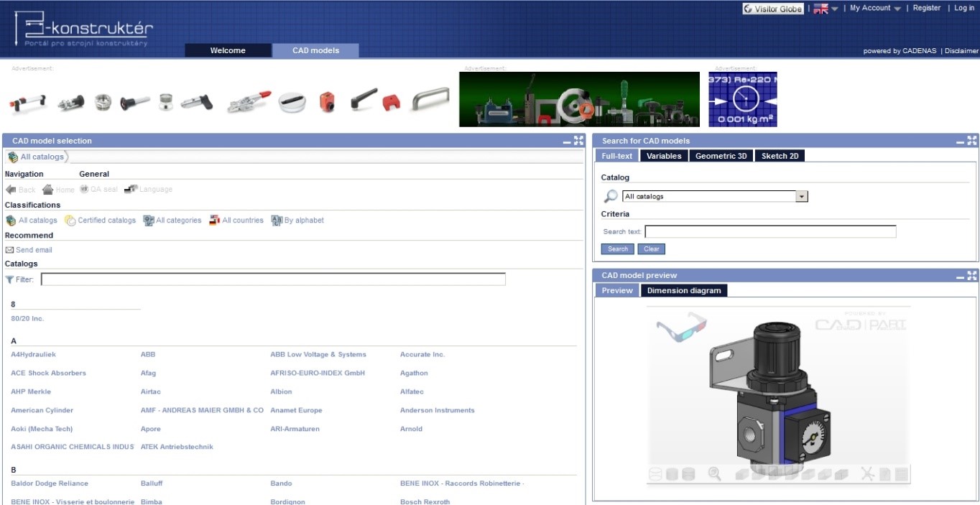The image size is (980, 505).
Task: Minimize the CAD model preview panel
Action: (x=960, y=276)
